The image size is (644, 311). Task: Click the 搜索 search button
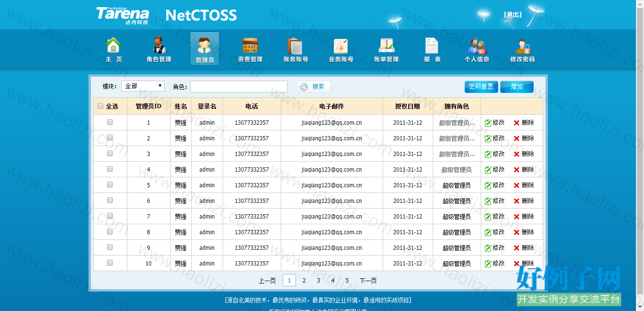tap(314, 87)
